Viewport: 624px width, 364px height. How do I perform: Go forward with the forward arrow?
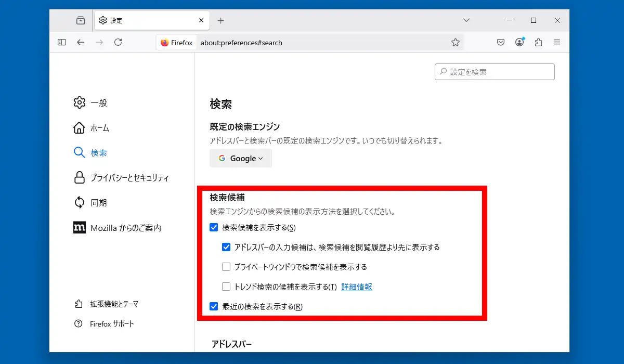pos(99,42)
